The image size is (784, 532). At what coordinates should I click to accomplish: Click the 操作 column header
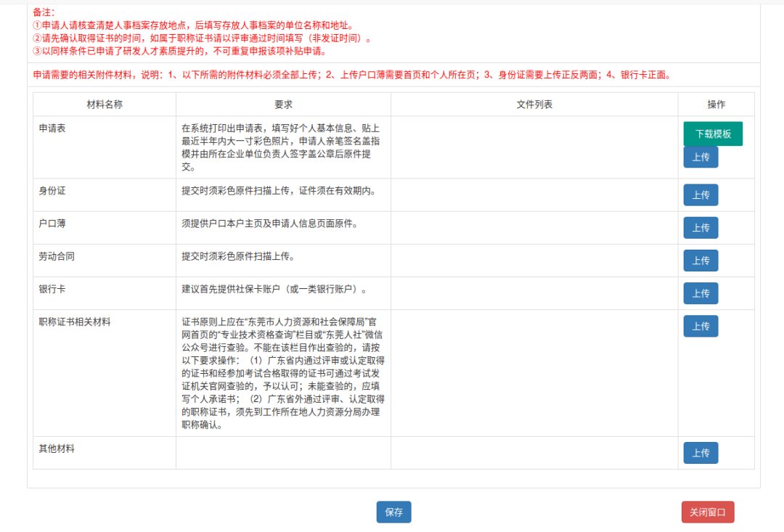[716, 105]
